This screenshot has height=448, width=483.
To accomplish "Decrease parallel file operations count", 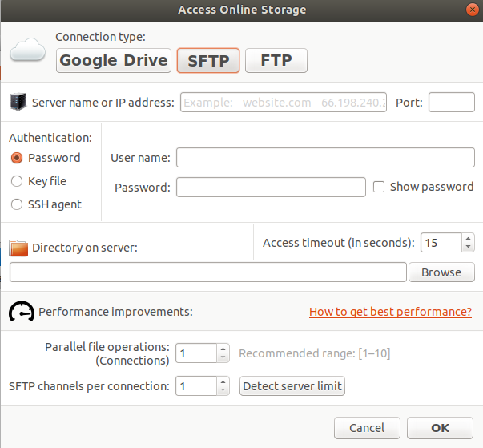I will click(x=223, y=357).
